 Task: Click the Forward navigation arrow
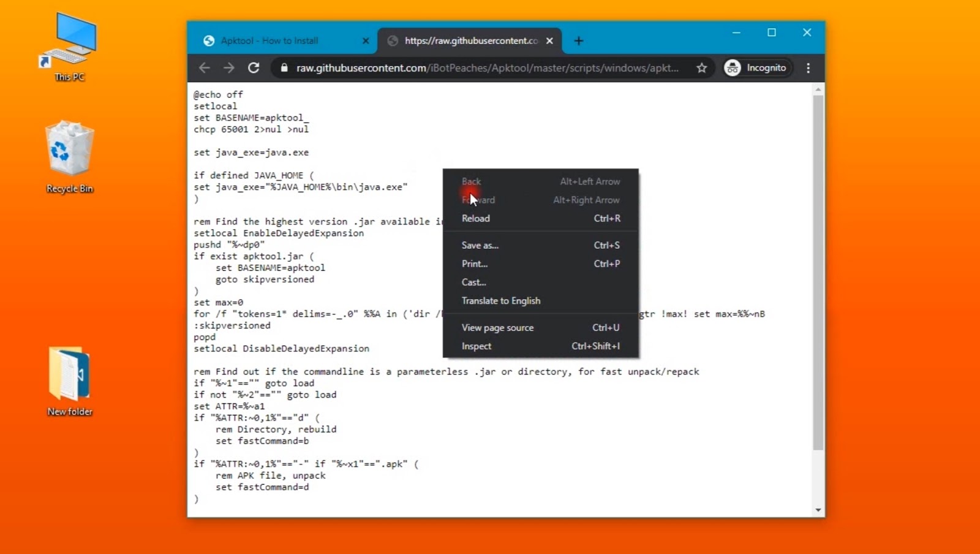(229, 68)
